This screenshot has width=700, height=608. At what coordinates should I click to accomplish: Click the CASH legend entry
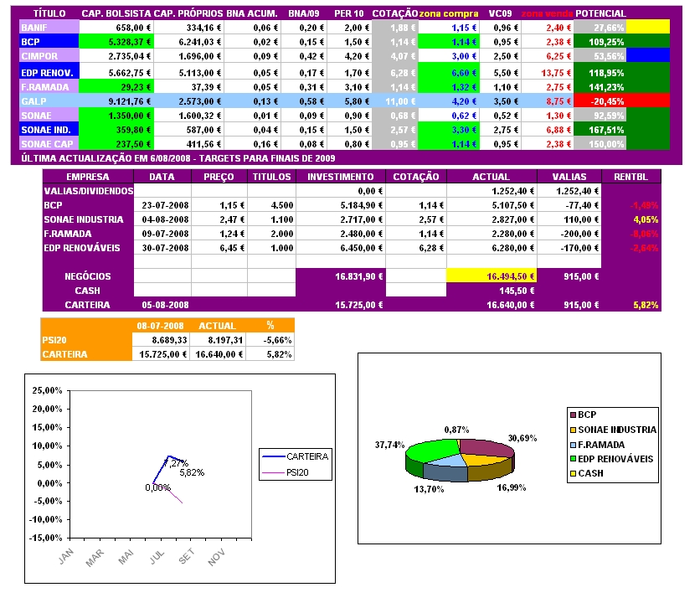click(587, 473)
